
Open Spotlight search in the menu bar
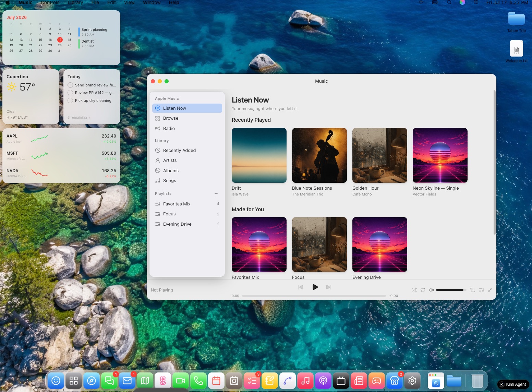(449, 2)
